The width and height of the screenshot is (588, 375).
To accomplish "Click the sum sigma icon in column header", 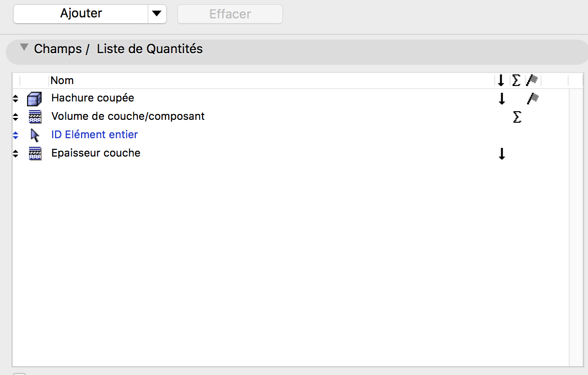I will point(516,80).
